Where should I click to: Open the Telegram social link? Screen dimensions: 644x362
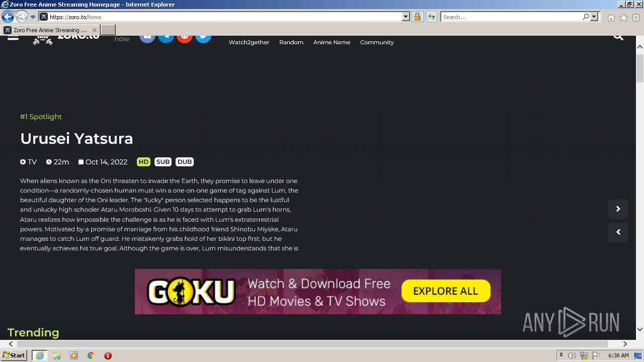(166, 38)
